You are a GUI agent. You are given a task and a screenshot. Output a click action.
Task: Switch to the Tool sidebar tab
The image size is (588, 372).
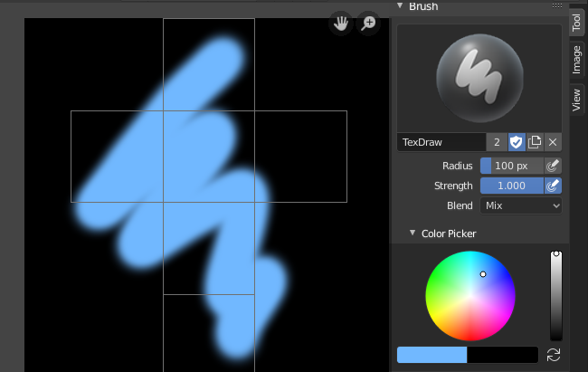tap(577, 22)
